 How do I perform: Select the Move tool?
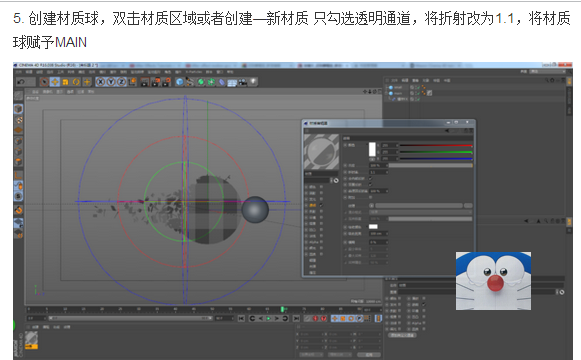(55, 82)
